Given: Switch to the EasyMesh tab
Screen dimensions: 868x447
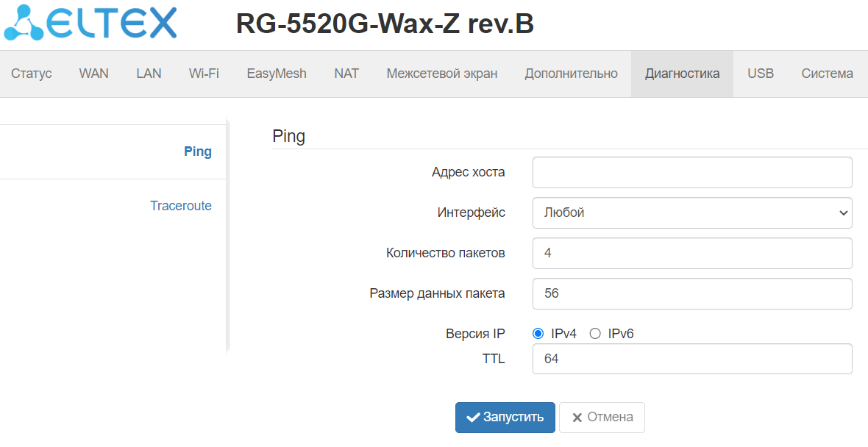Looking at the screenshot, I should pyautogui.click(x=277, y=74).
